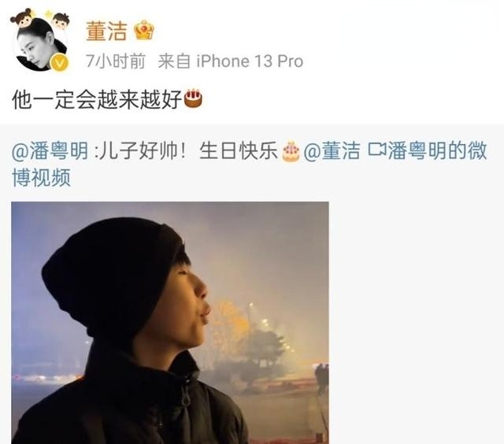The image size is (504, 444).
Task: Click empty gray area of the repost card
Action: click(x=415, y=321)
